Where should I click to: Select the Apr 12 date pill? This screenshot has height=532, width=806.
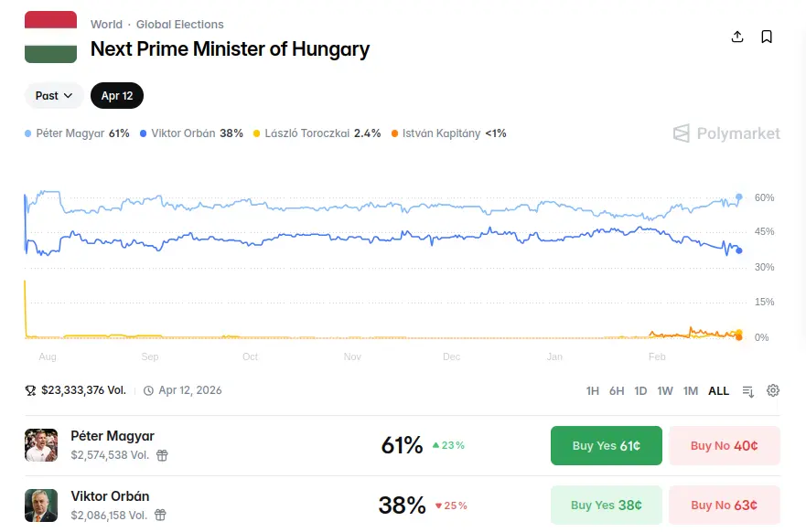pos(117,96)
